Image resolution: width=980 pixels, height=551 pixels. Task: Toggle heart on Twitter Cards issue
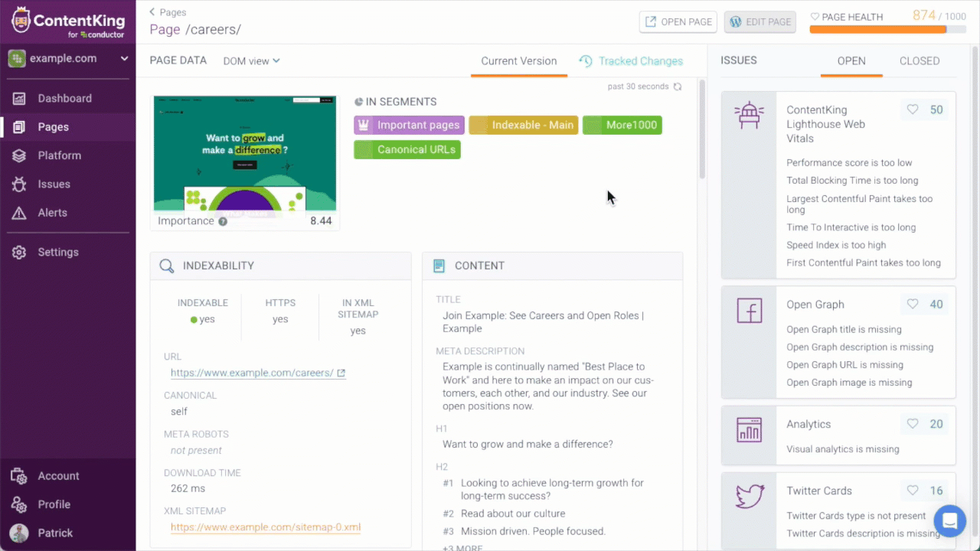[x=913, y=491]
